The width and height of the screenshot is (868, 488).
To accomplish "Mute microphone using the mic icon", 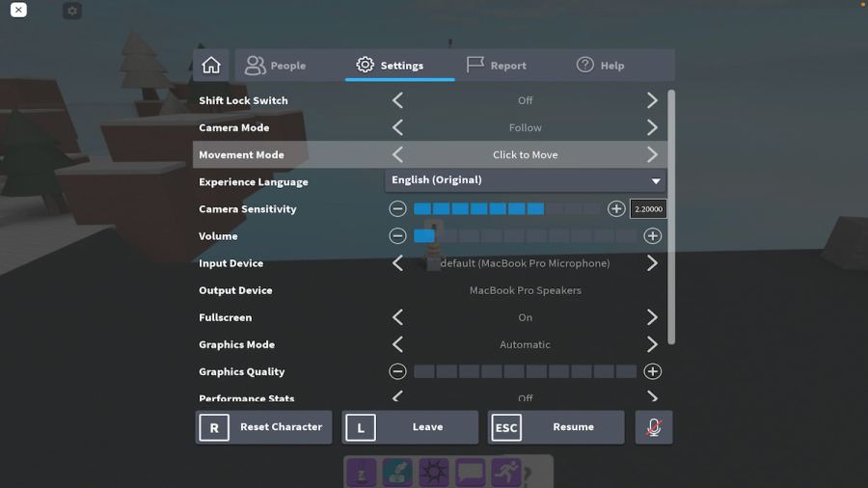I will point(653,427).
